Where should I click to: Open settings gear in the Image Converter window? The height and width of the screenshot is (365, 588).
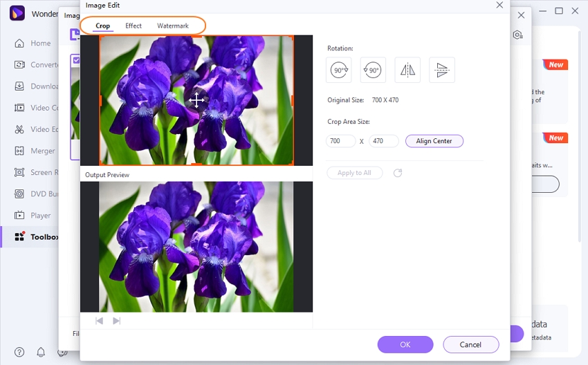click(517, 35)
